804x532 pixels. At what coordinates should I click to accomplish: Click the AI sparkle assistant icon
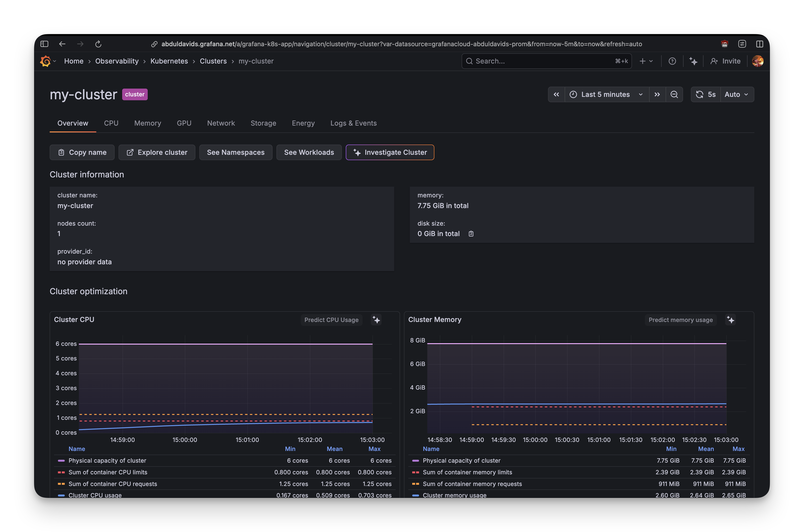693,61
